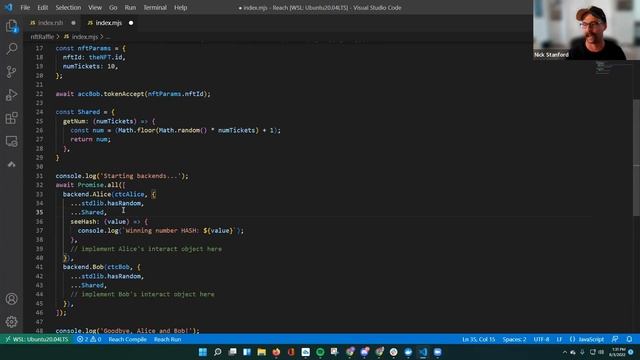640x360 pixels.
Task: Click the microphone tray icon
Action: coord(582,352)
